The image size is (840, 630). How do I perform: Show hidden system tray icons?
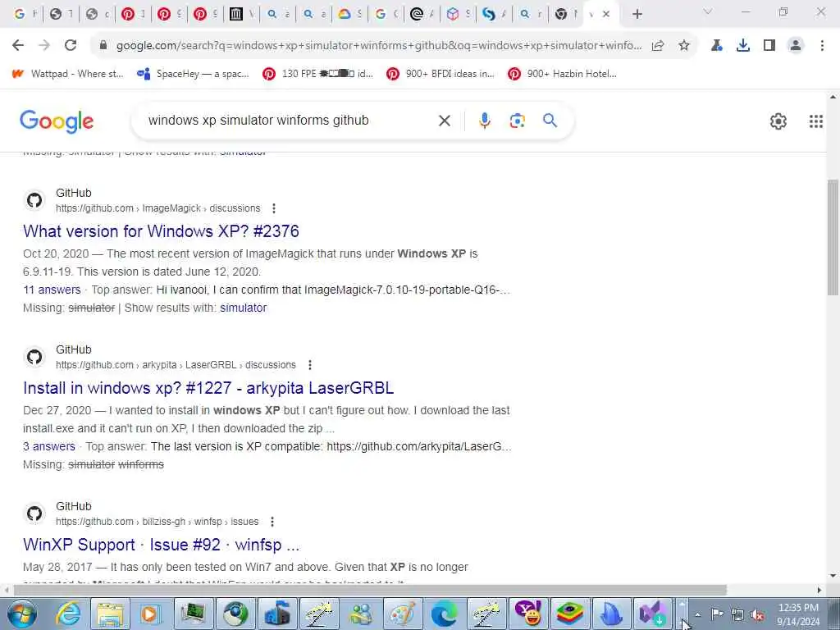(x=698, y=614)
